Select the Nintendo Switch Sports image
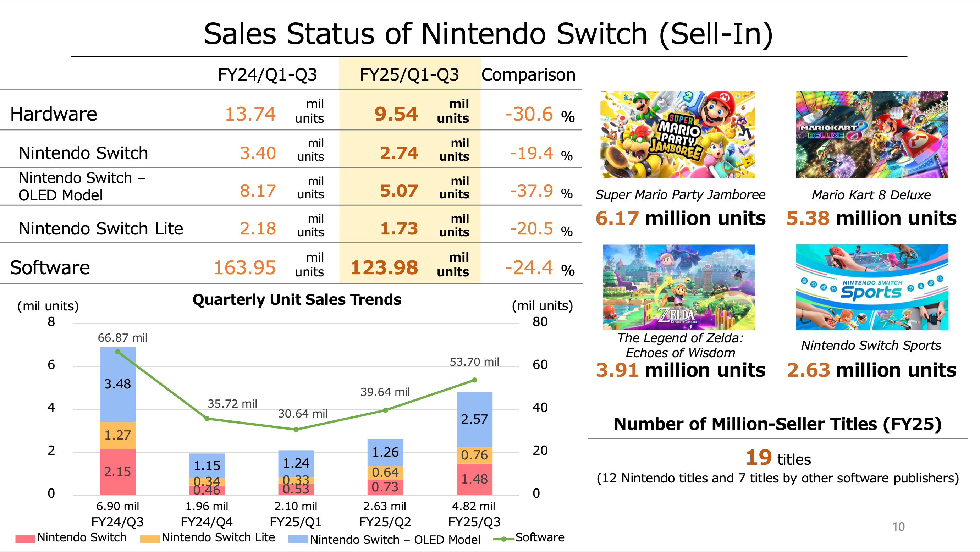This screenshot has height=552, width=980. pos(871,287)
